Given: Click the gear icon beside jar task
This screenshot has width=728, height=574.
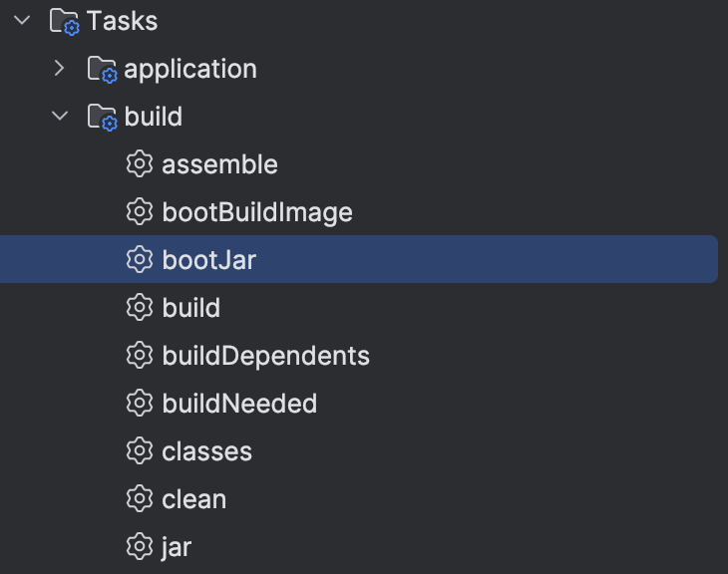Looking at the screenshot, I should pos(140,547).
